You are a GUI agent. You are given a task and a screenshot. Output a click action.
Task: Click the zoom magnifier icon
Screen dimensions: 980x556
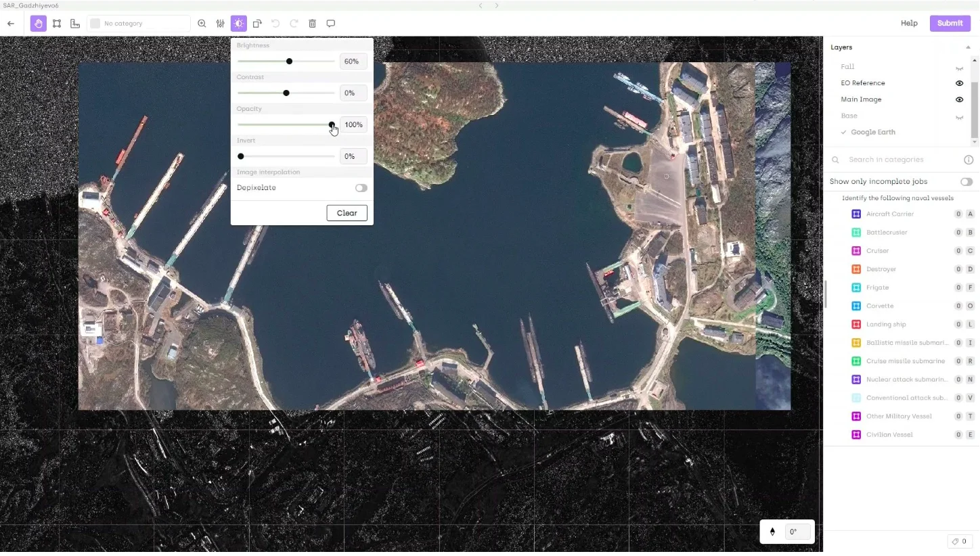[202, 24]
